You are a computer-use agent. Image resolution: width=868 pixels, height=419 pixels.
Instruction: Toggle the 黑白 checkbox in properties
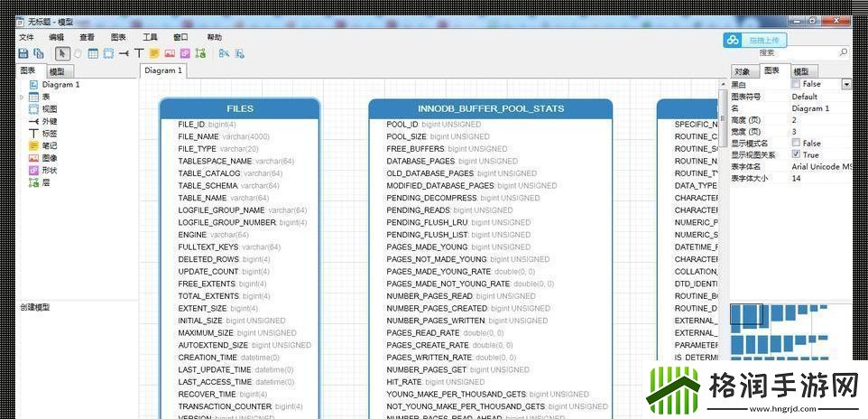796,84
